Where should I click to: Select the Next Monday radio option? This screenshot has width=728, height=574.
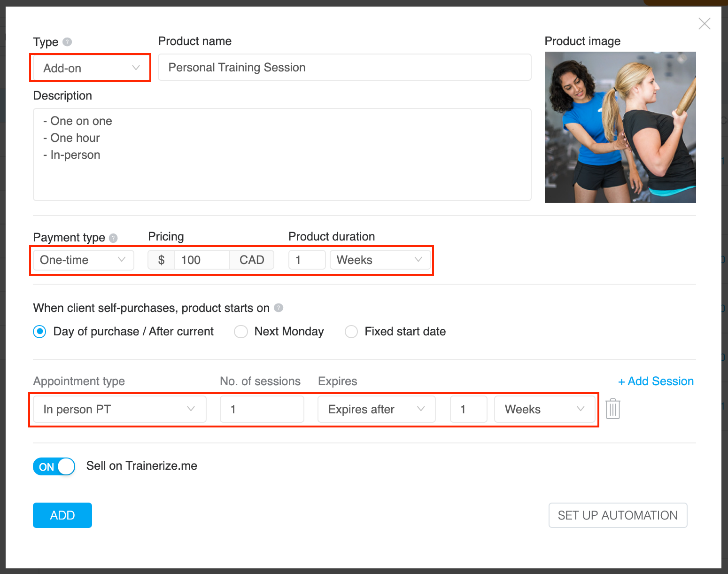tap(241, 332)
